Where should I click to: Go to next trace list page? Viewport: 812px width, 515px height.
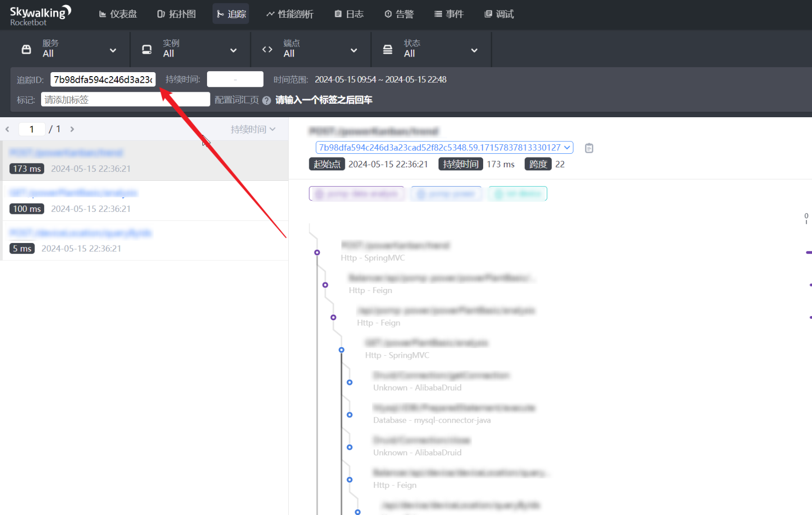click(x=72, y=129)
